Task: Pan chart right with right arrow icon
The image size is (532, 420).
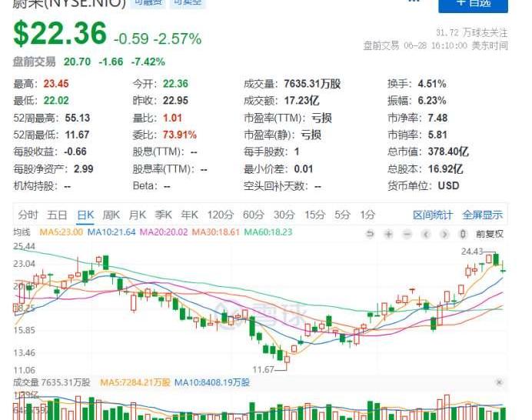Action: click(x=444, y=234)
